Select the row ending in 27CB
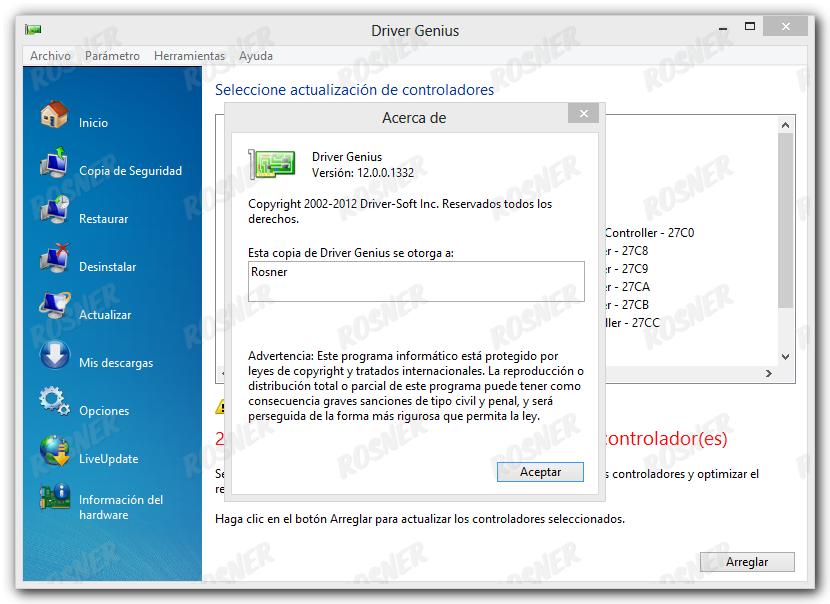830x604 pixels. (x=627, y=305)
